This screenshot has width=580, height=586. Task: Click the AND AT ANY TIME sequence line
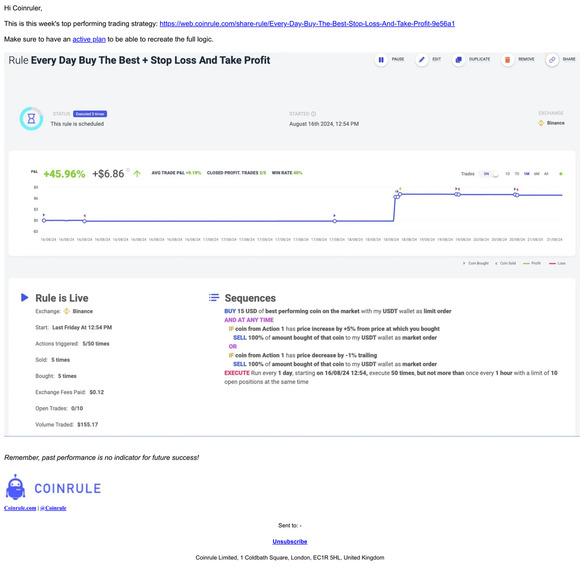pyautogui.click(x=249, y=320)
